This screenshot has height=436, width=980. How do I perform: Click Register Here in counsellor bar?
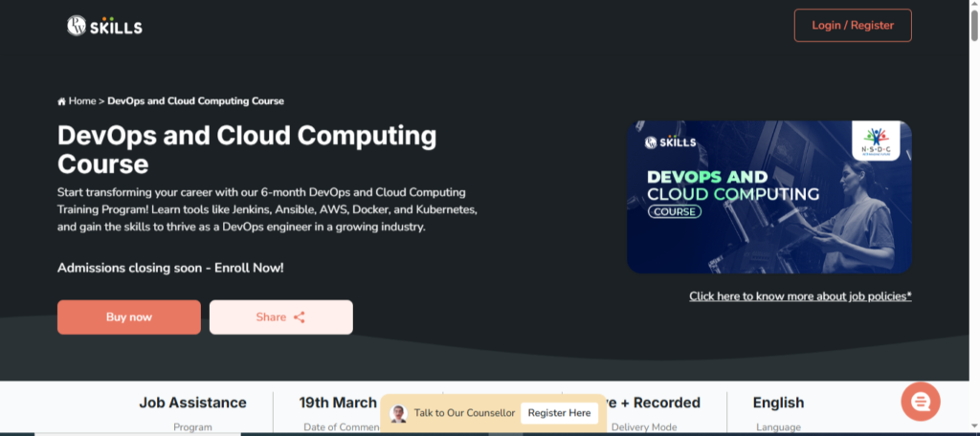[559, 413]
